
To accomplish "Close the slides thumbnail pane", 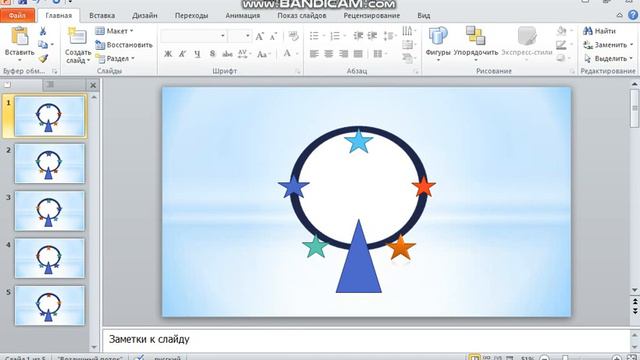I will click(93, 85).
